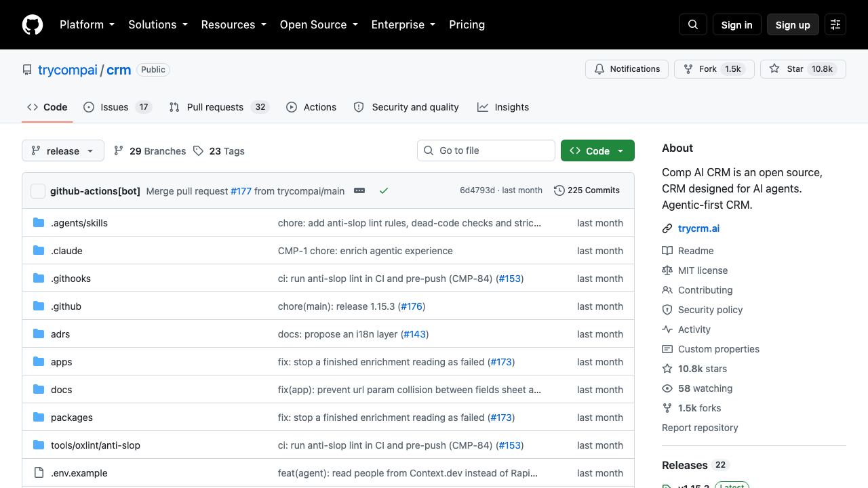Click the .githooks folder icon
868x488 pixels.
[x=39, y=279]
